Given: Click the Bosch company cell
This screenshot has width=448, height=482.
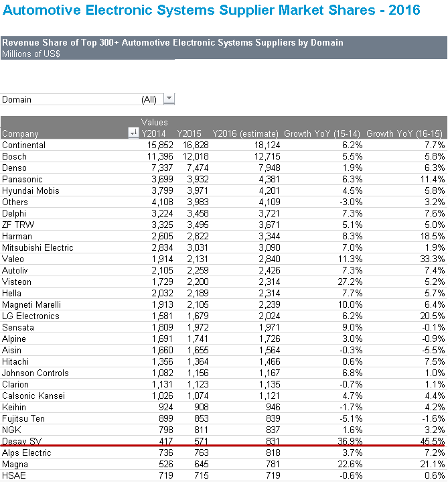Looking at the screenshot, I should coord(14,156).
